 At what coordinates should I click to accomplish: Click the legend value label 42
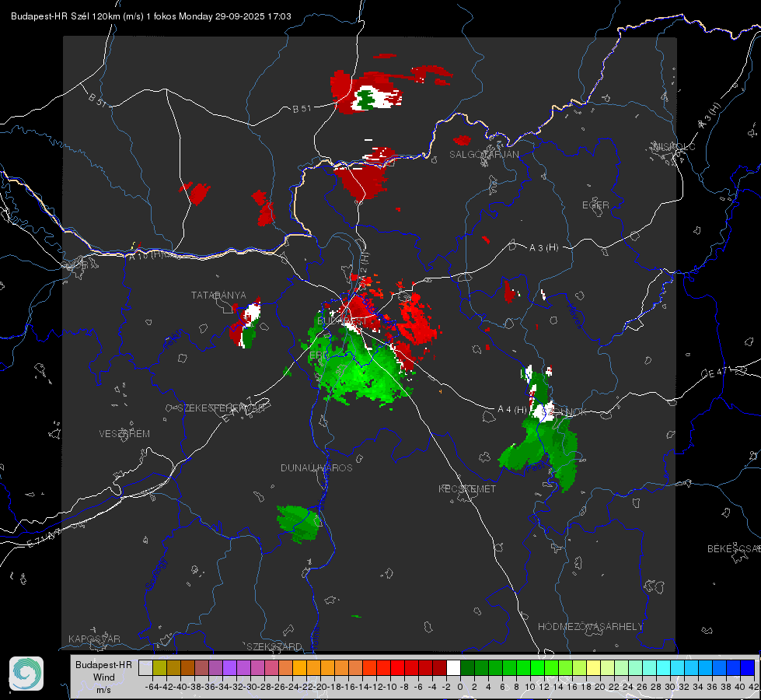[x=754, y=687]
